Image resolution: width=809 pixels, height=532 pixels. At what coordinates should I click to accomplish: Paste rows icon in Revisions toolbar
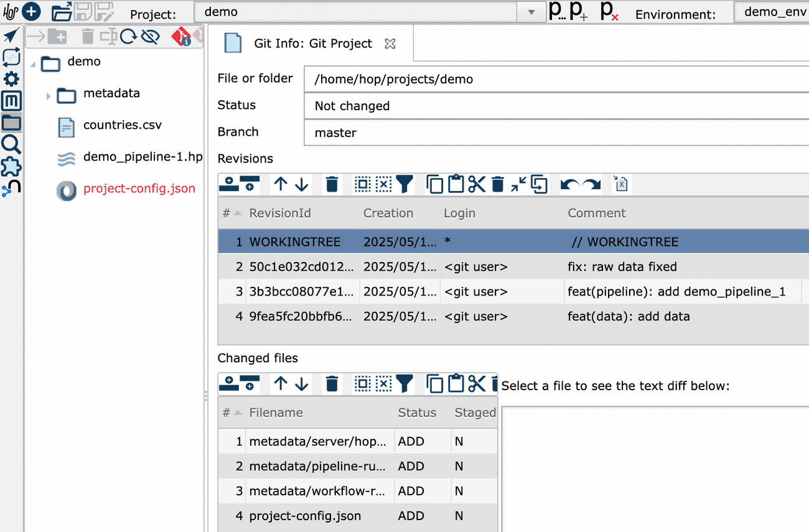[456, 184]
